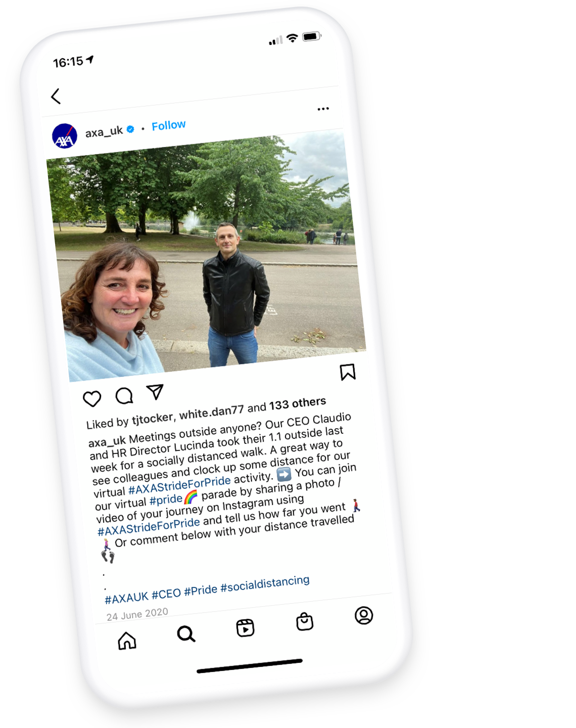Open the Shop bag icon
Image resolution: width=576 pixels, height=728 pixels.
tap(305, 621)
